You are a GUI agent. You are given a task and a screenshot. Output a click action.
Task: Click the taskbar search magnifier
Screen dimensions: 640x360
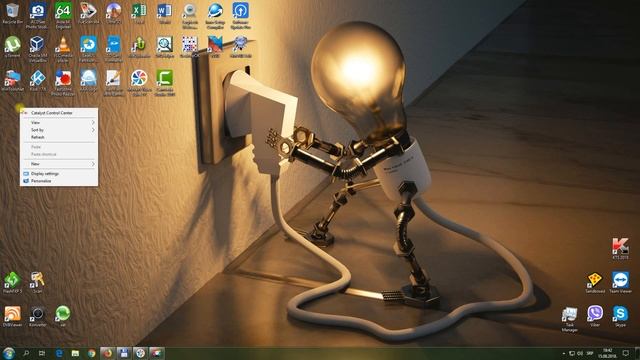pyautogui.click(x=26, y=353)
